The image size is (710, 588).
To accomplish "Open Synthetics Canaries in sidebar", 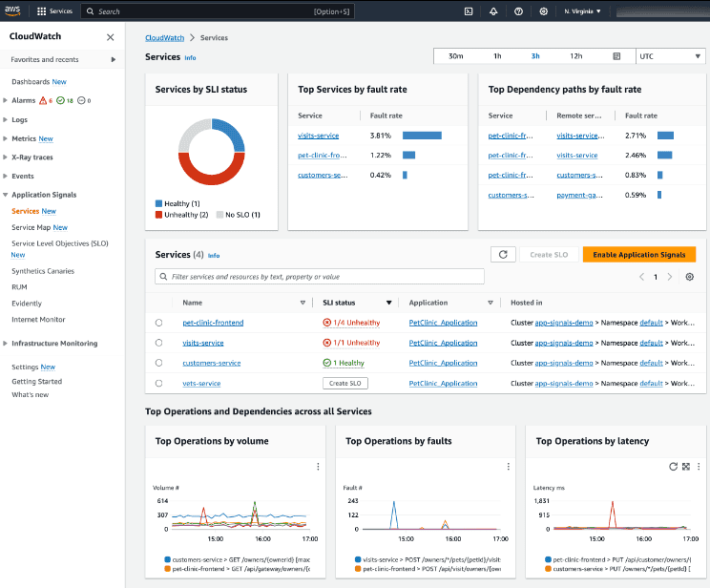I will coord(43,271).
